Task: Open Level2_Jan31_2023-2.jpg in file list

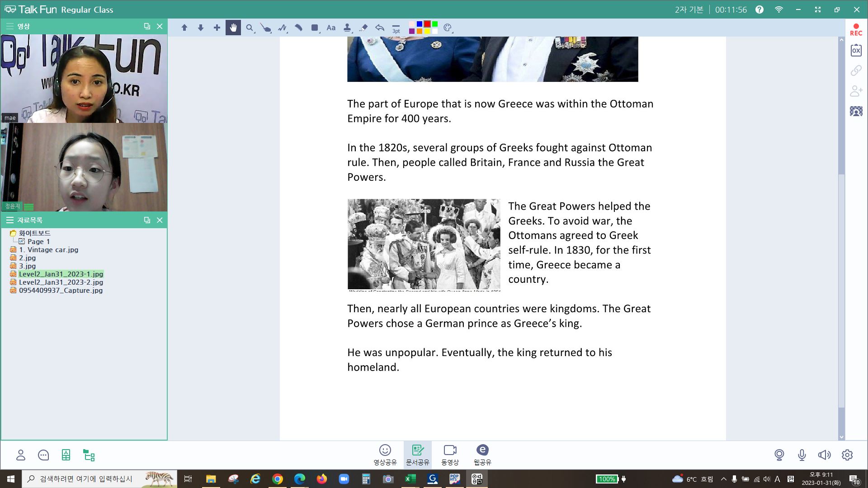Action: (61, 282)
